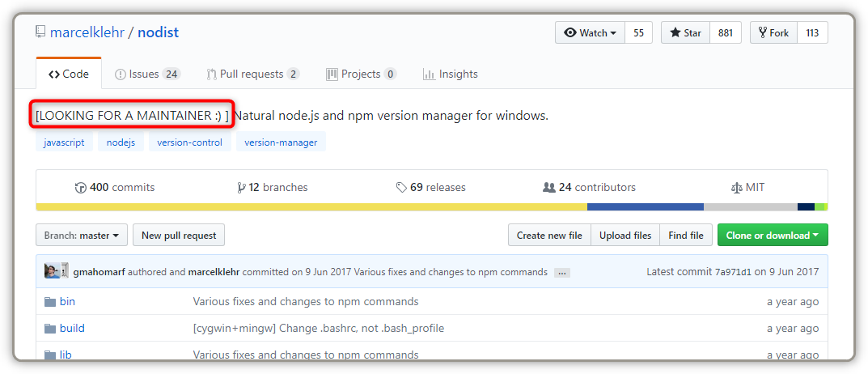The width and height of the screenshot is (868, 374).
Task: Open the MIT license link
Action: coord(748,187)
